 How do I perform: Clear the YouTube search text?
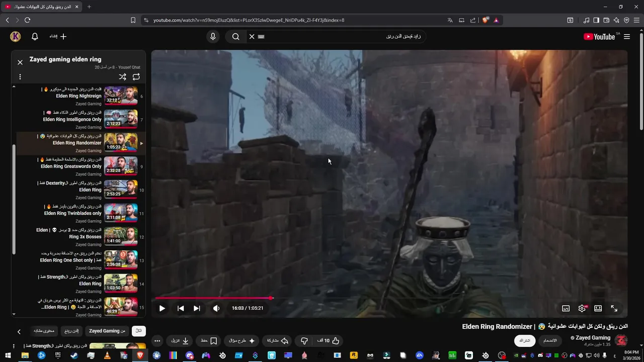[x=252, y=36]
